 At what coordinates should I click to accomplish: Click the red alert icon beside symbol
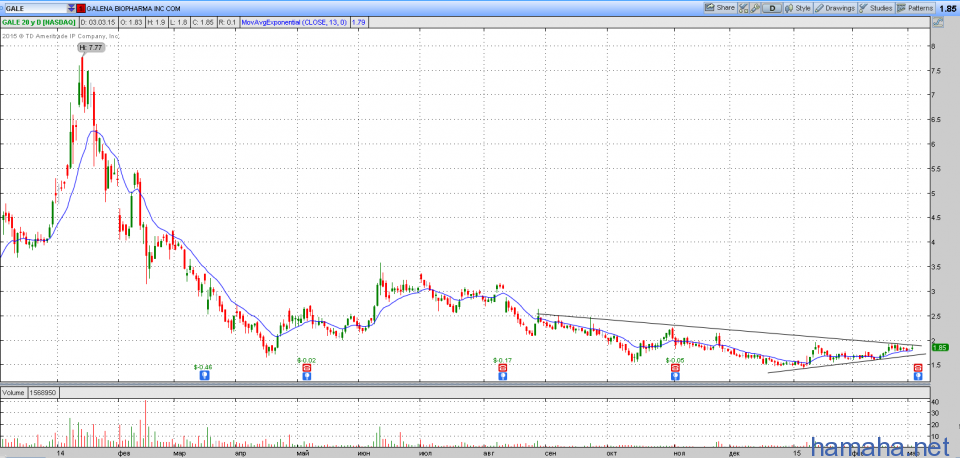coord(81,9)
